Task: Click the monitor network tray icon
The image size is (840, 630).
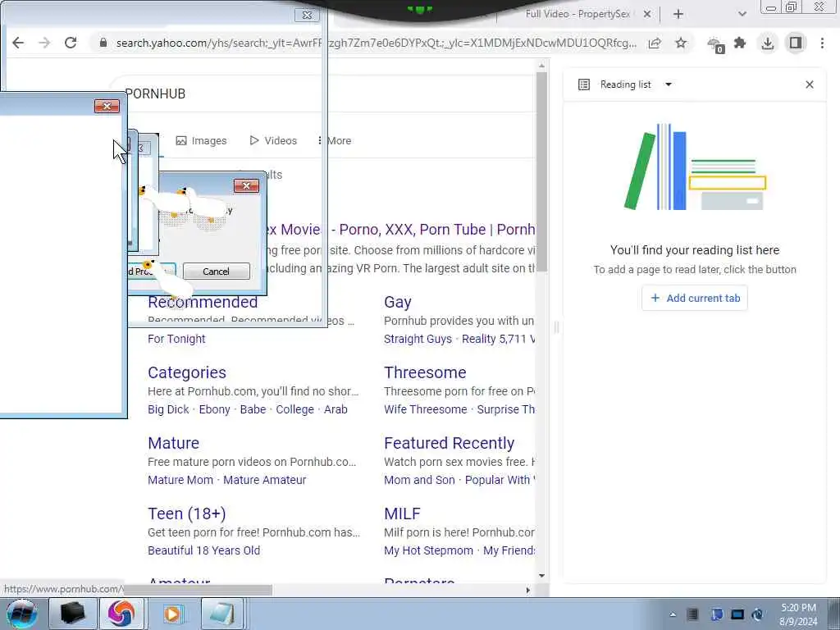Action: (x=737, y=614)
